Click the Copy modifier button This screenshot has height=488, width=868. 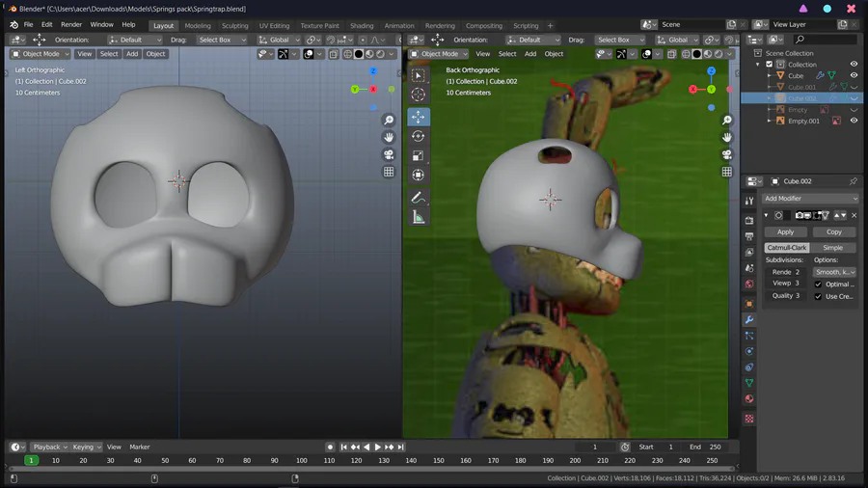tap(833, 231)
